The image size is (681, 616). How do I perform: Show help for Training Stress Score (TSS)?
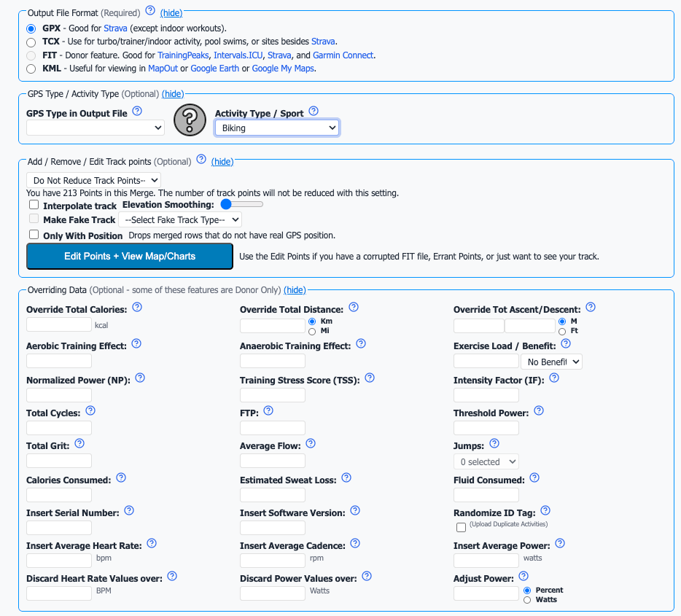370,378
